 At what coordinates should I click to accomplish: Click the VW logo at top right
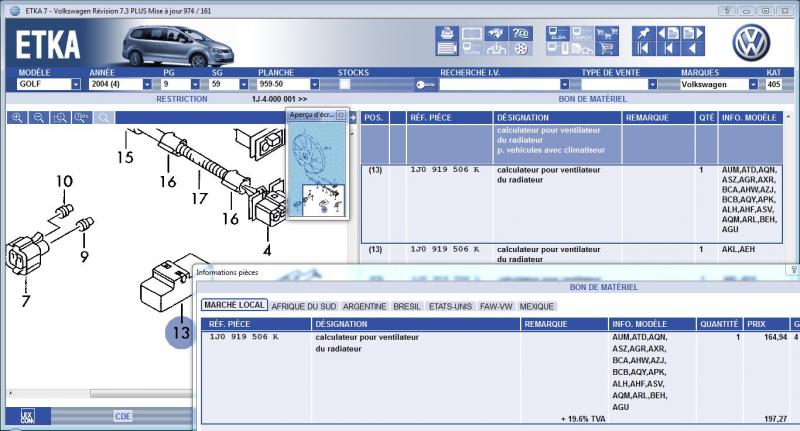pos(751,43)
